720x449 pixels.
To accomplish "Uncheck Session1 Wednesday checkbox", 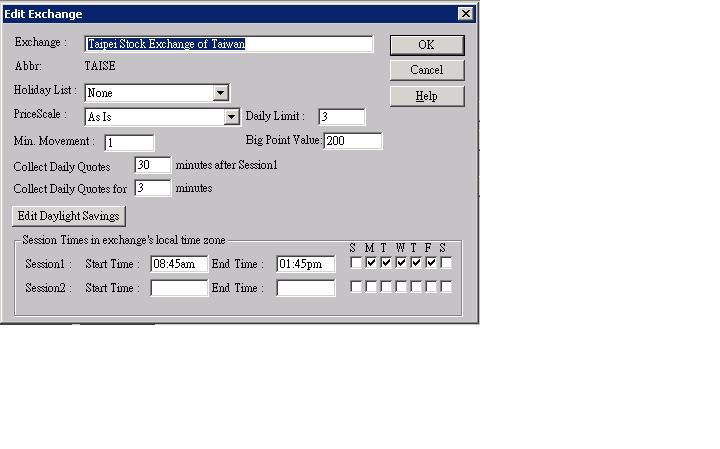I will click(401, 263).
